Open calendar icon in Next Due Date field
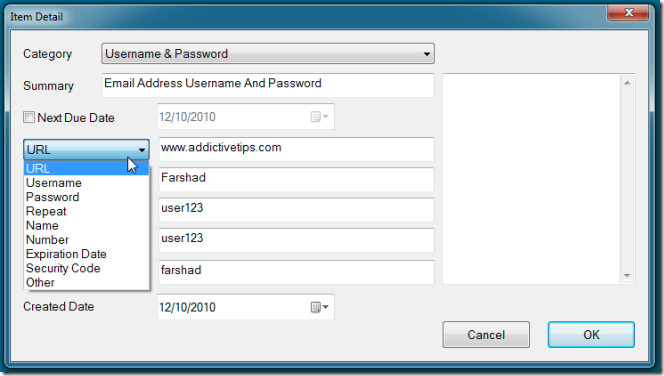Viewport: 664px width, 376px height. point(319,116)
